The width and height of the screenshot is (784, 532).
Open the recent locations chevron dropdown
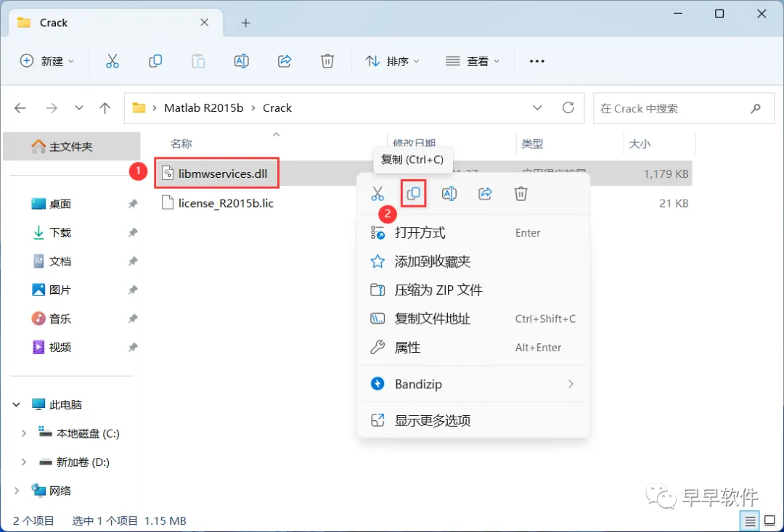(79, 108)
